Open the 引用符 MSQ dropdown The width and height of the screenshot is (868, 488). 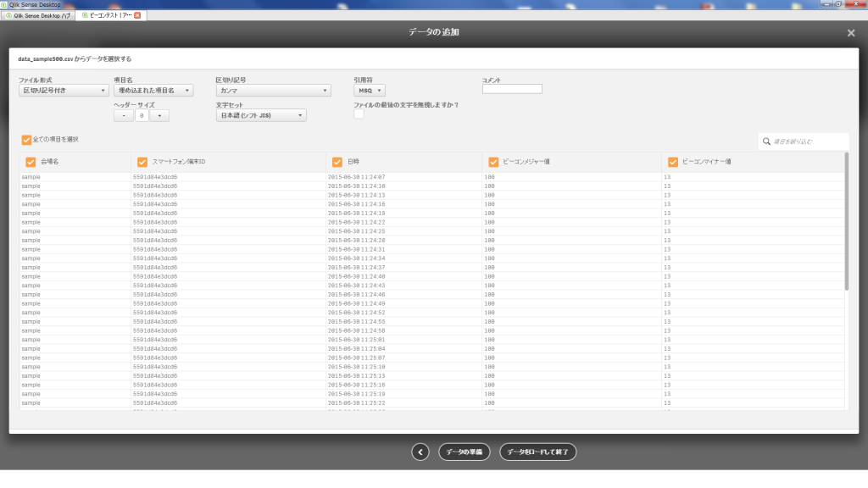(x=370, y=90)
